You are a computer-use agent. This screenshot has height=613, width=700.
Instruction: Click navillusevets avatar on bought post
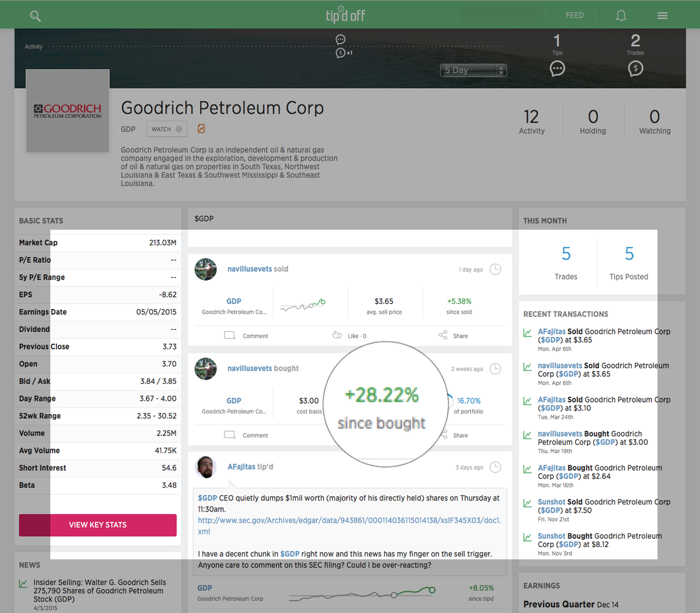pos(205,369)
